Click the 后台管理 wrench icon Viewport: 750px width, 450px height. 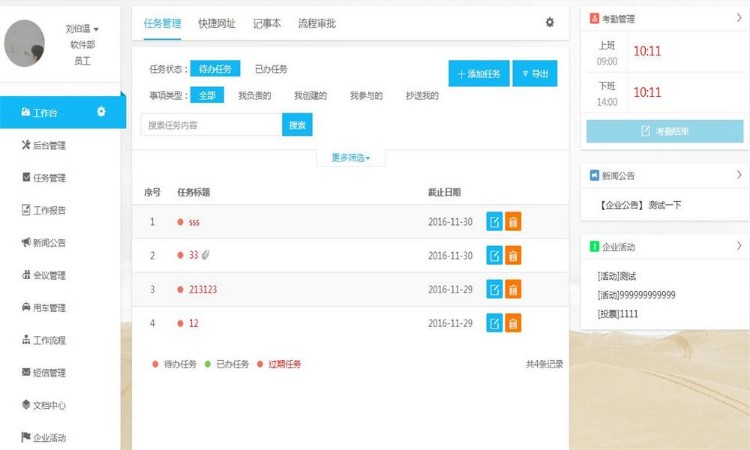pyautogui.click(x=26, y=144)
